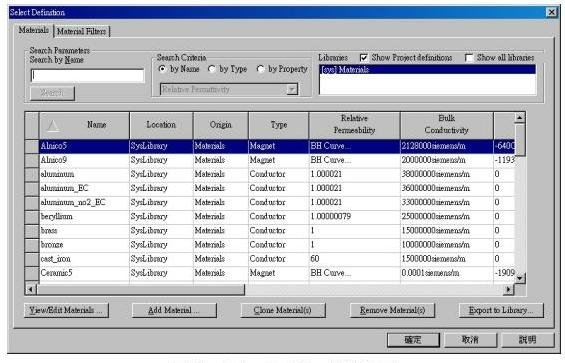Click the 38000000siemens/m conductivity cell
The image size is (565, 363).
point(447,174)
